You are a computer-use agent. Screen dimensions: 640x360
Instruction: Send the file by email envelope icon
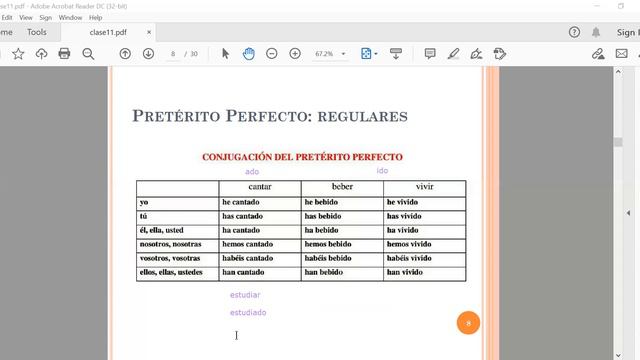(x=622, y=53)
